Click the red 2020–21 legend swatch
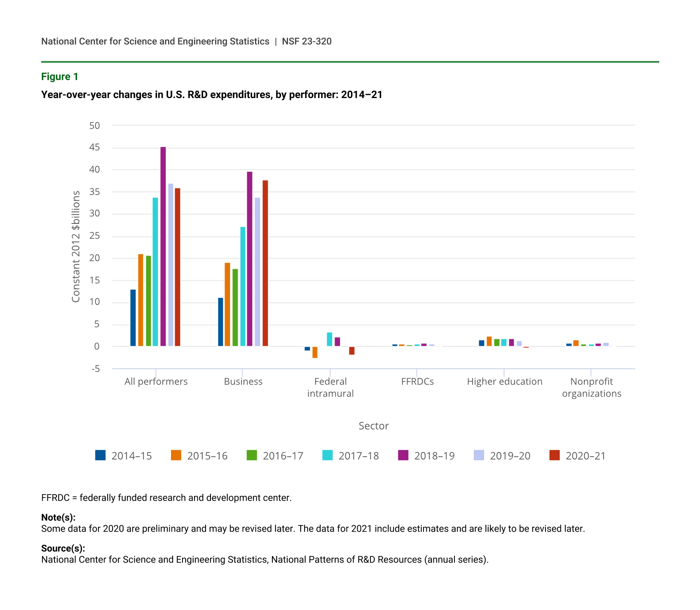The image size is (700, 610). 555,455
